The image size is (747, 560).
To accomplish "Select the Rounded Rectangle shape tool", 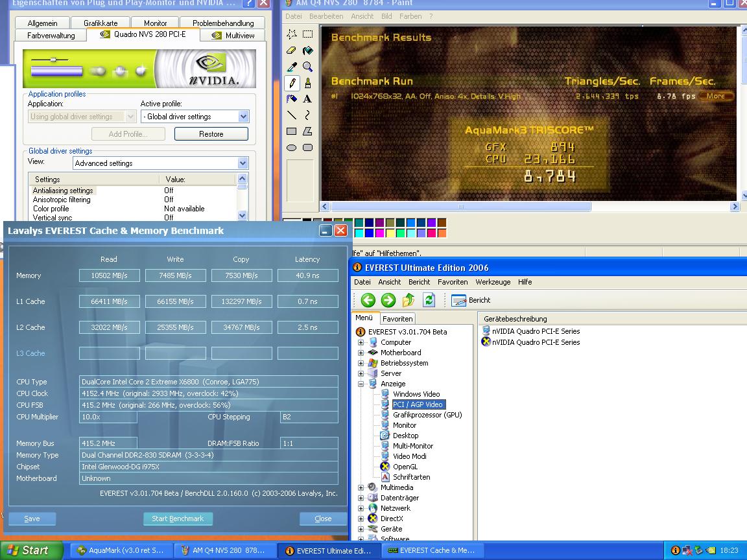I will coord(308,148).
